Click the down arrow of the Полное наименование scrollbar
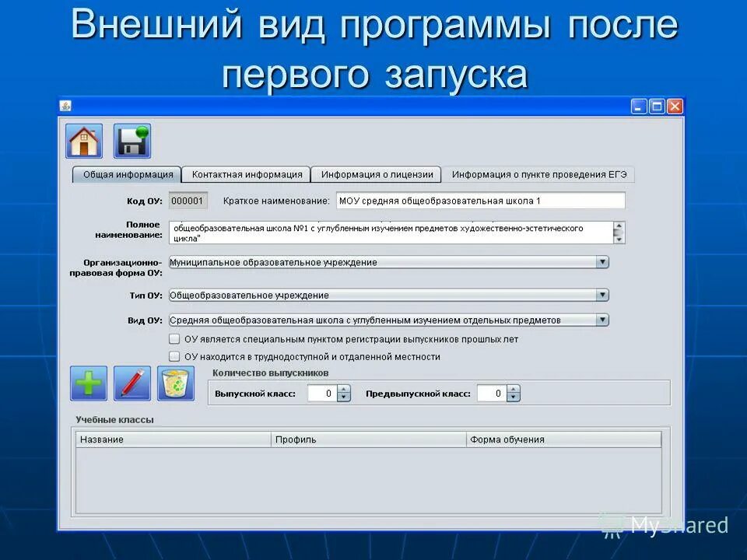The image size is (747, 560). [x=619, y=240]
